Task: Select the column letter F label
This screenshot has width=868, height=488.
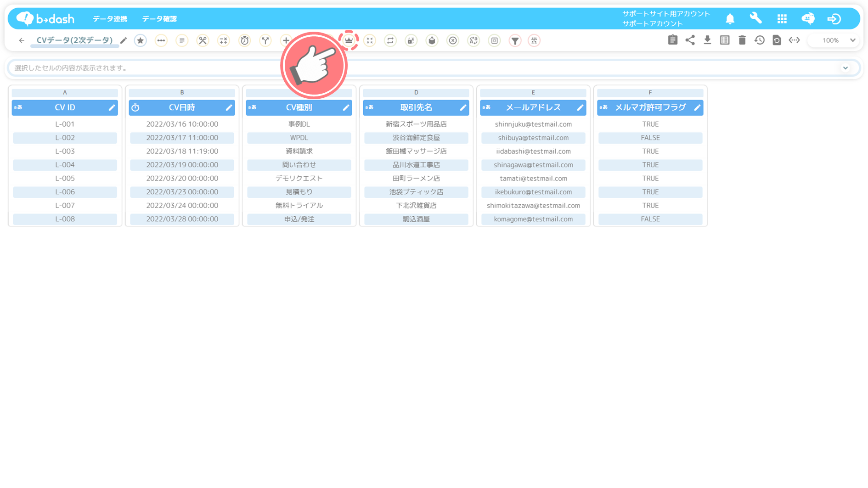Action: [x=650, y=93]
